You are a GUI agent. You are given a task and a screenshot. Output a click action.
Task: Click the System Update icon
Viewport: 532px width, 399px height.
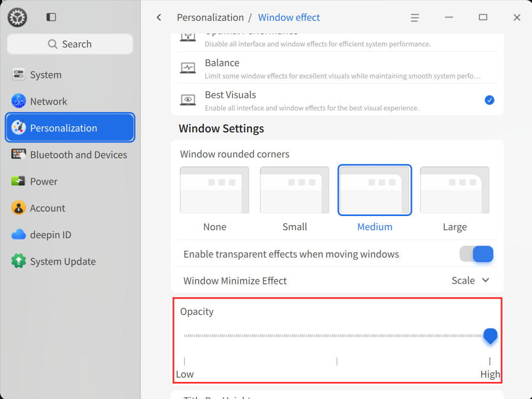click(x=18, y=261)
